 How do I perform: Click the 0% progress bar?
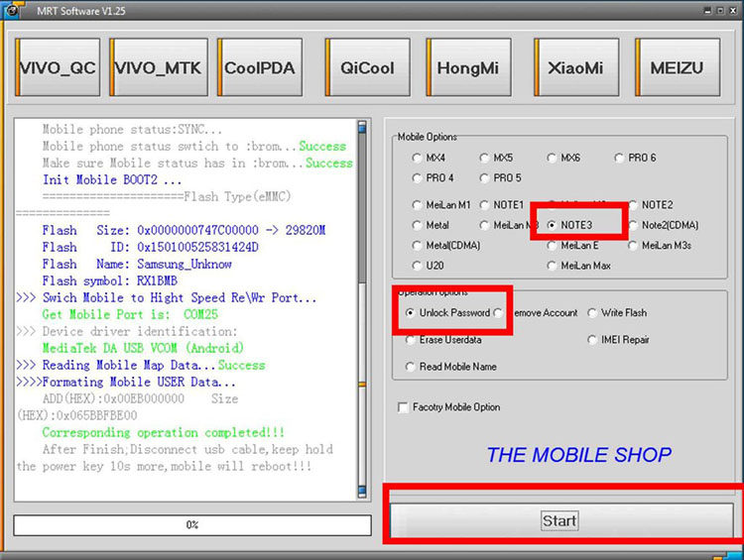[x=192, y=525]
